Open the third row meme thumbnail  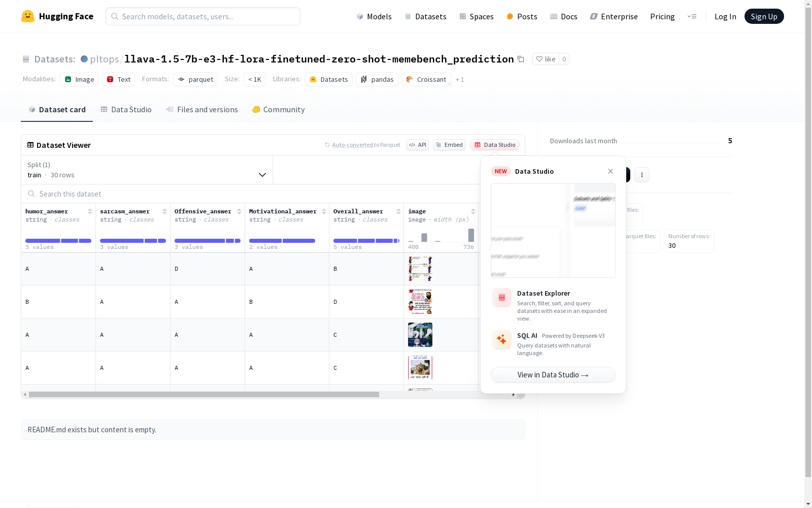click(x=420, y=335)
